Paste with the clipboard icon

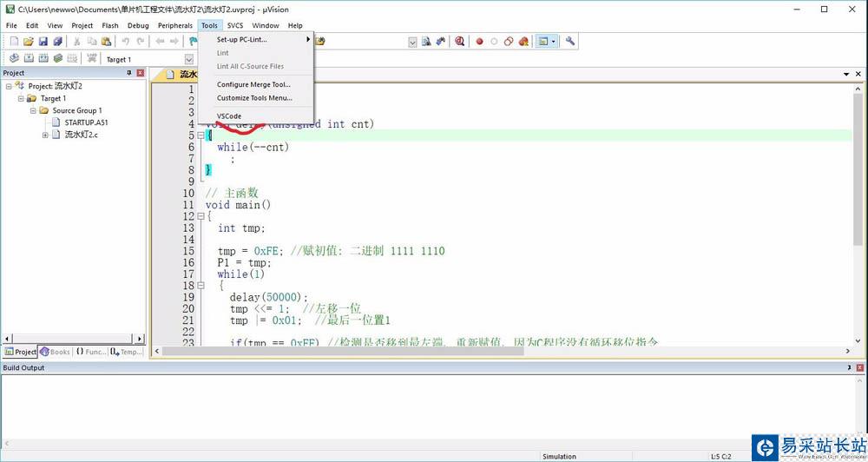pos(106,42)
